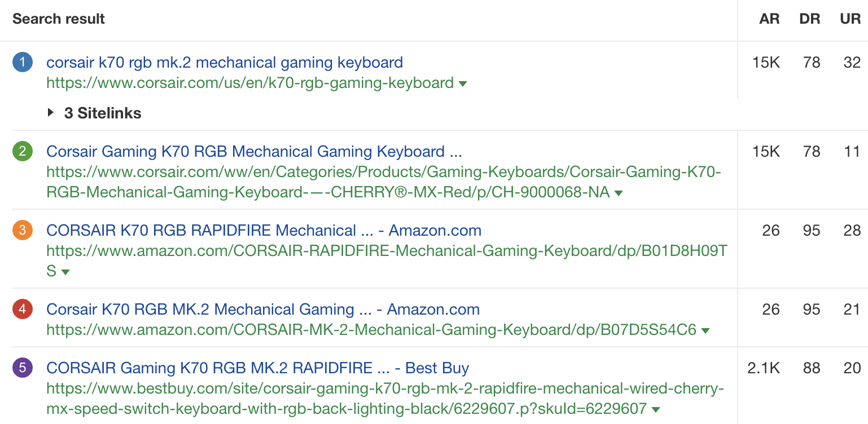Open 'CORSAIR K70 RGB RAPIDFIRE Mechanical' Amazon result
This screenshot has width=868, height=424.
coord(264,230)
